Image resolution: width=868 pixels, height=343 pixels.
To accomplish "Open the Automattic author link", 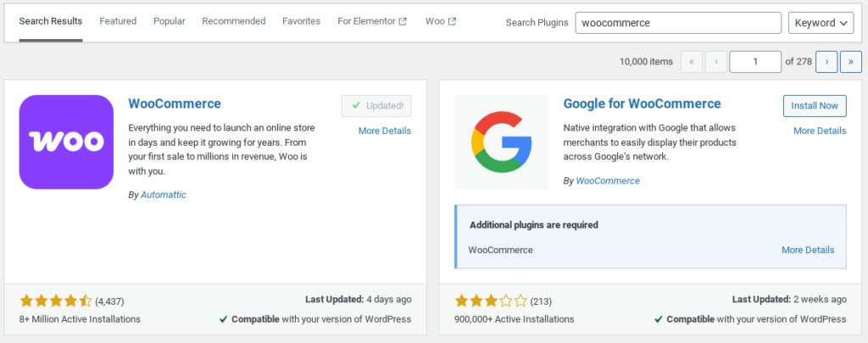I will click(164, 195).
